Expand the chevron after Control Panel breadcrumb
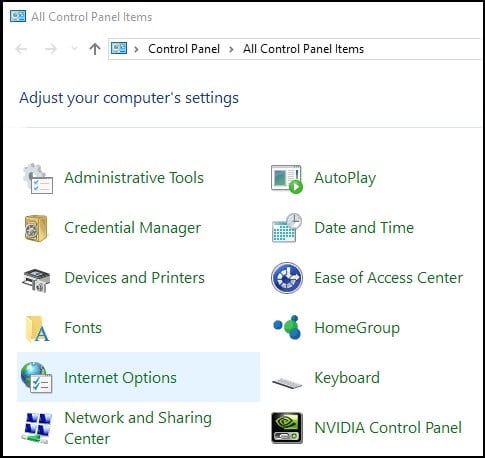The image size is (485, 458). (x=231, y=49)
